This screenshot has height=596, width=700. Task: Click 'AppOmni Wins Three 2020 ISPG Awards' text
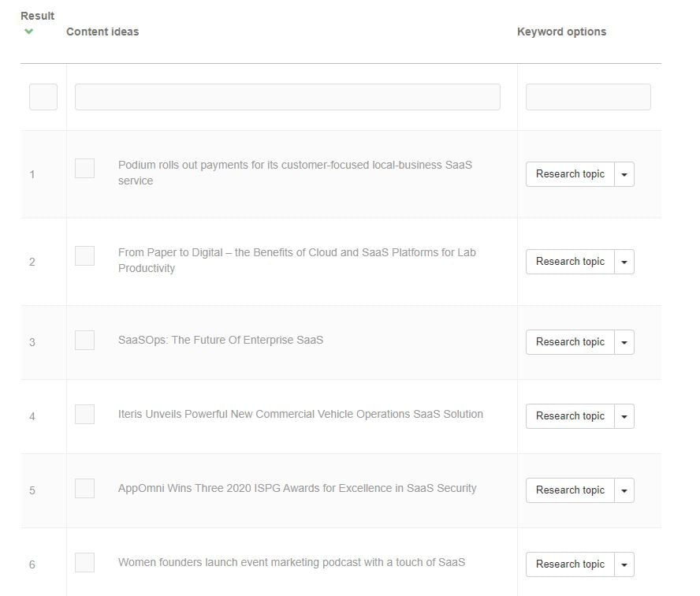219,489
